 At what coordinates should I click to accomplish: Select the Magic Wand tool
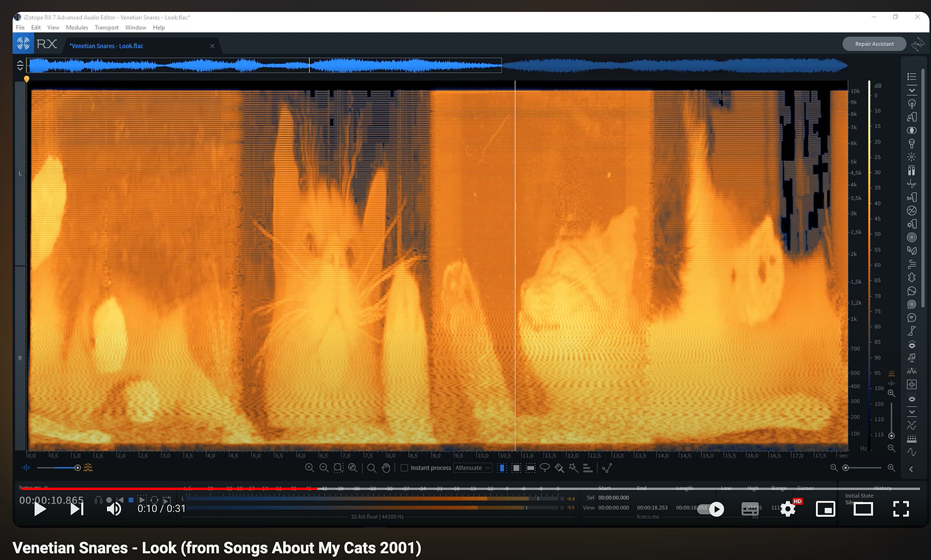573,468
